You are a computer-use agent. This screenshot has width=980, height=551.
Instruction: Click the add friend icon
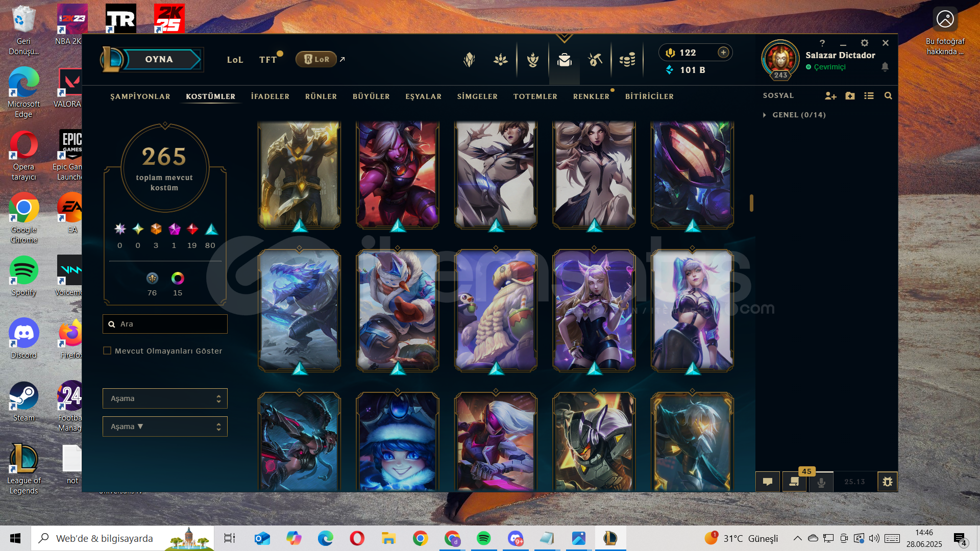pos(830,96)
